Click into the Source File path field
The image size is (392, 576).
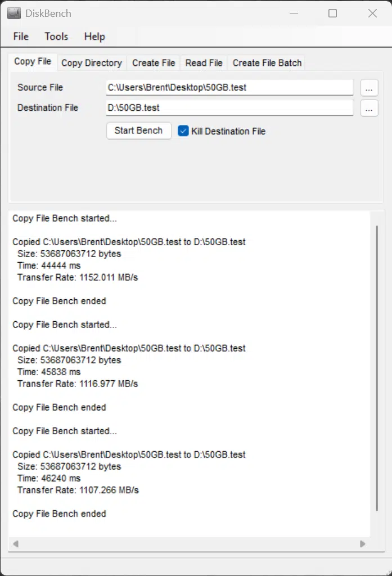[x=229, y=87]
